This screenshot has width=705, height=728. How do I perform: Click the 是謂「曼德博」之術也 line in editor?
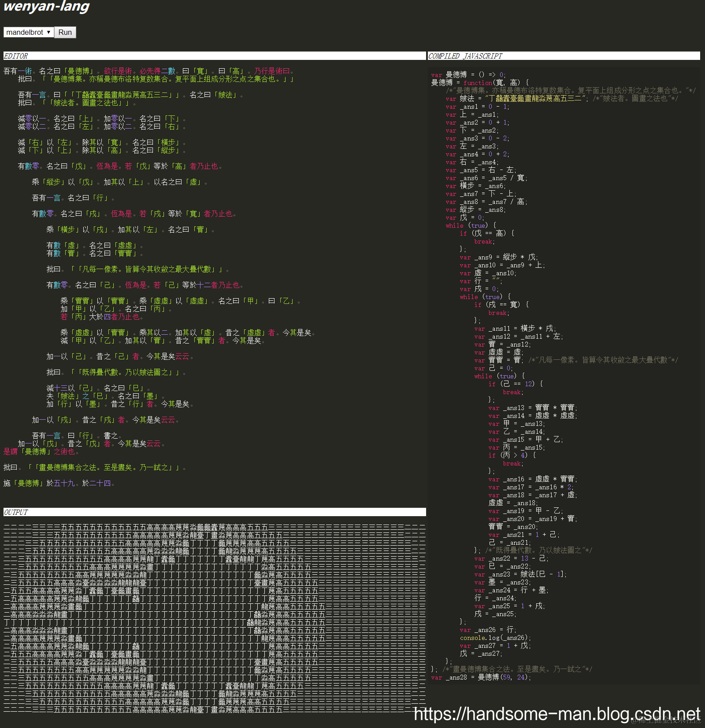(x=42, y=451)
